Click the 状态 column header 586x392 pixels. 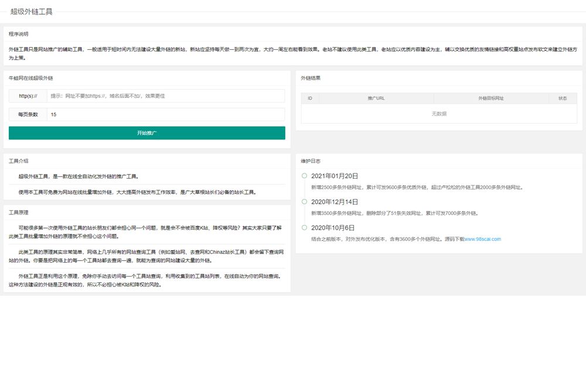click(x=563, y=98)
